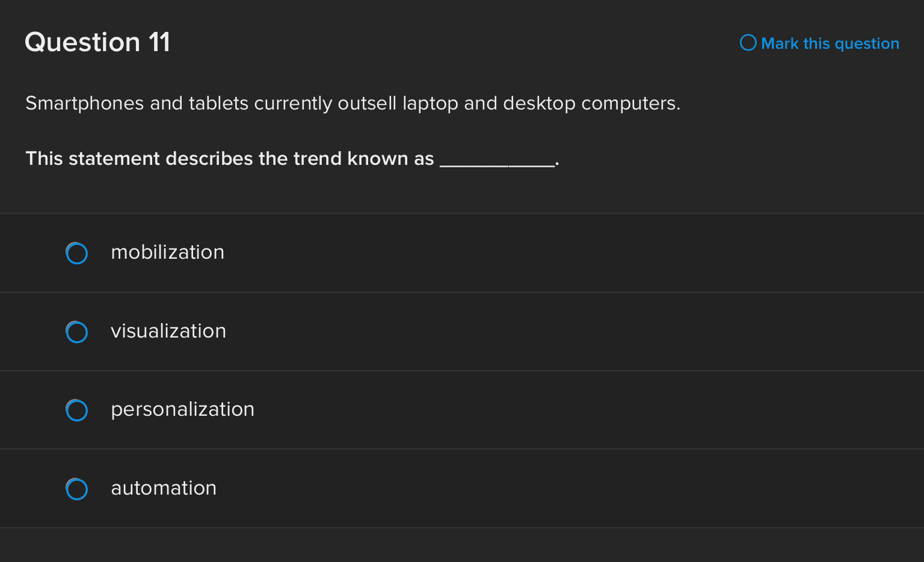Click the Mark this question link text
Screen dimensions: 924x562
coord(830,43)
